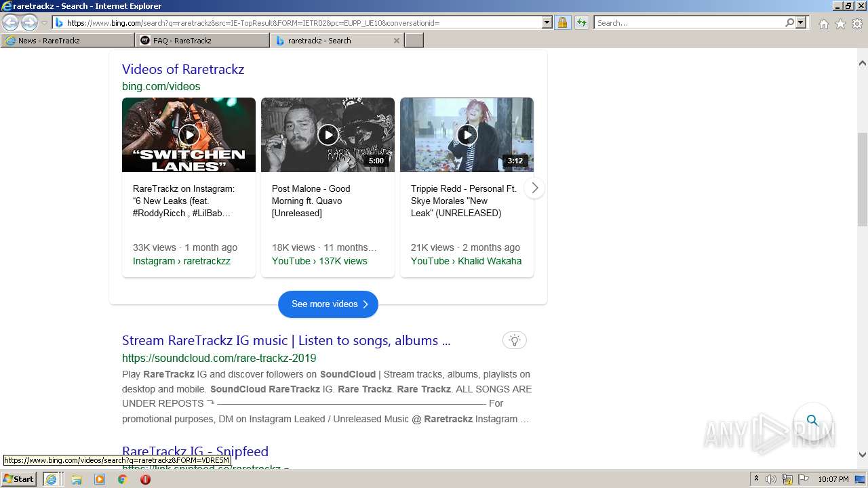
Task: Open the recent pages dropdown beside Forward
Action: [x=44, y=23]
